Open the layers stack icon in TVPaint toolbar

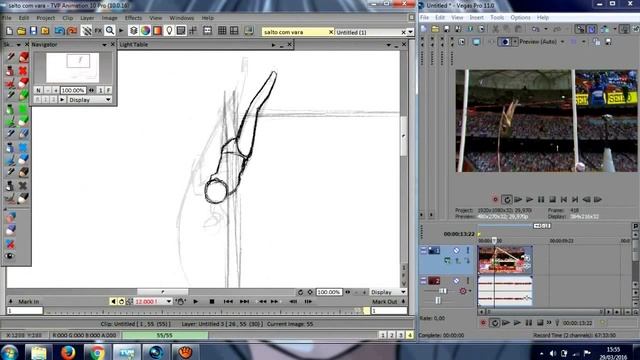133,31
